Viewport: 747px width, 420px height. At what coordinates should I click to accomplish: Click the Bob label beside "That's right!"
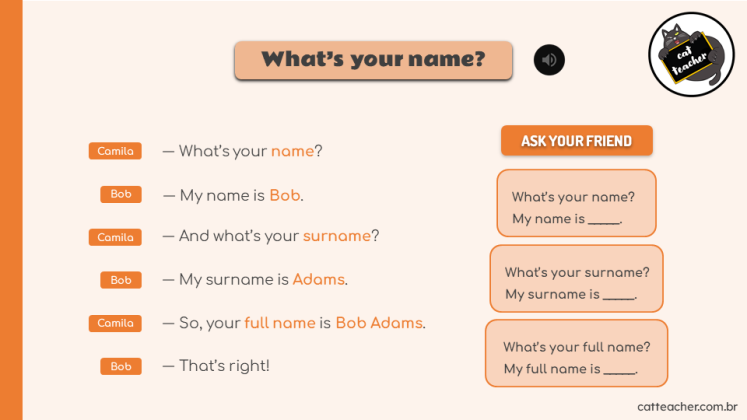click(x=121, y=367)
